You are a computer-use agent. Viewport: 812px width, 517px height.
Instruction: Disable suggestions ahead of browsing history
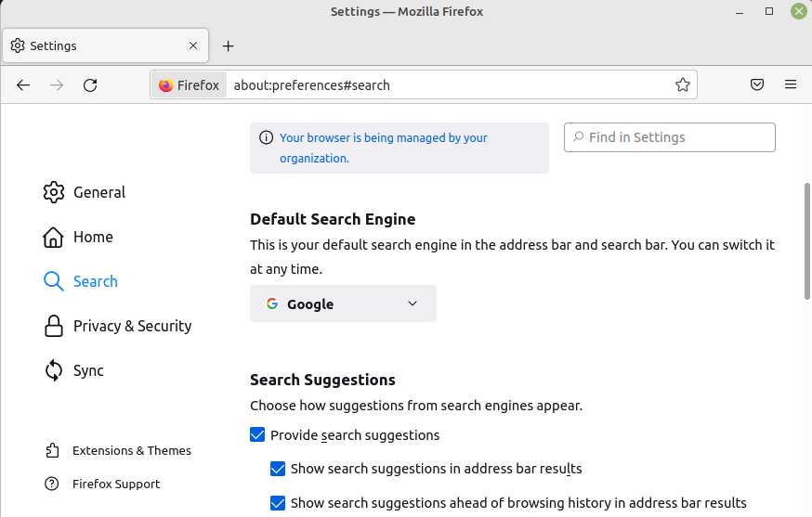(278, 503)
